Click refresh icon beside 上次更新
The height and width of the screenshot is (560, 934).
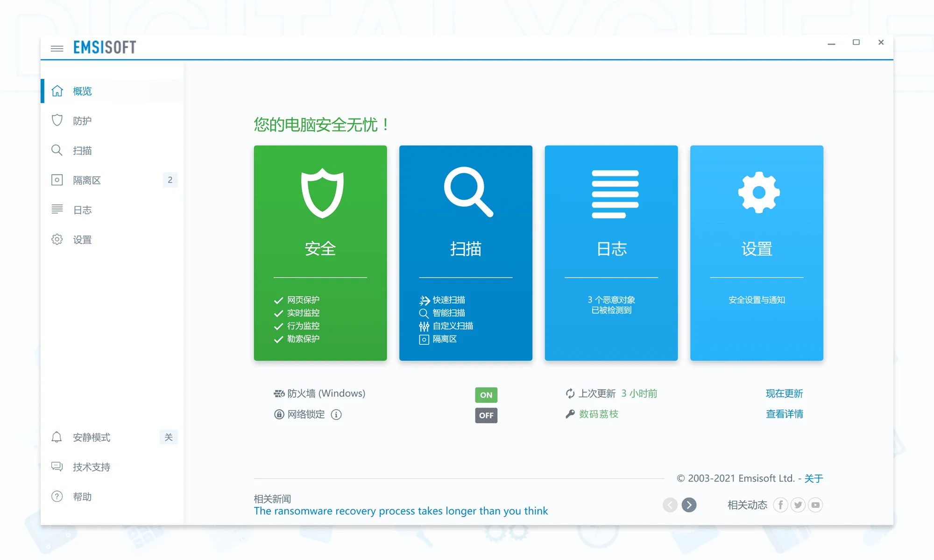pos(570,394)
